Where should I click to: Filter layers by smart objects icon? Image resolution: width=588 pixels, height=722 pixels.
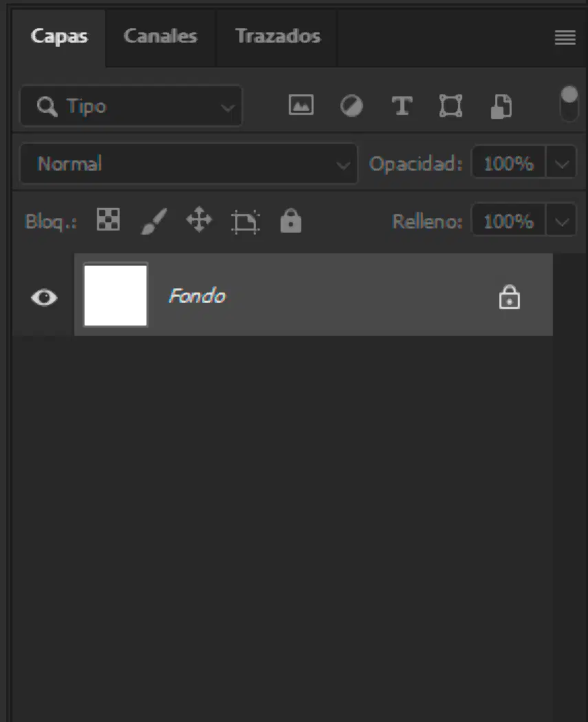pos(501,107)
